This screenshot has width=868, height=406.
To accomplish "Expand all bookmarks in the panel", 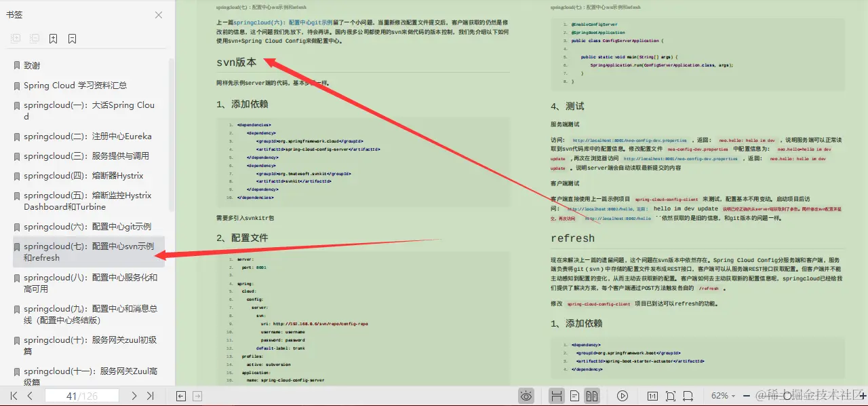I will click(x=16, y=39).
